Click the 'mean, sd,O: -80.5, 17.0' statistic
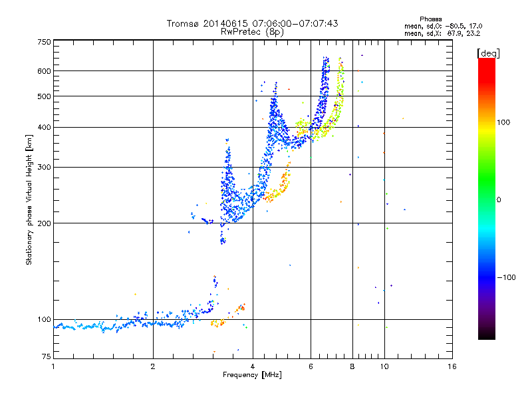Screen dimensions: 532x399 tap(443, 26)
